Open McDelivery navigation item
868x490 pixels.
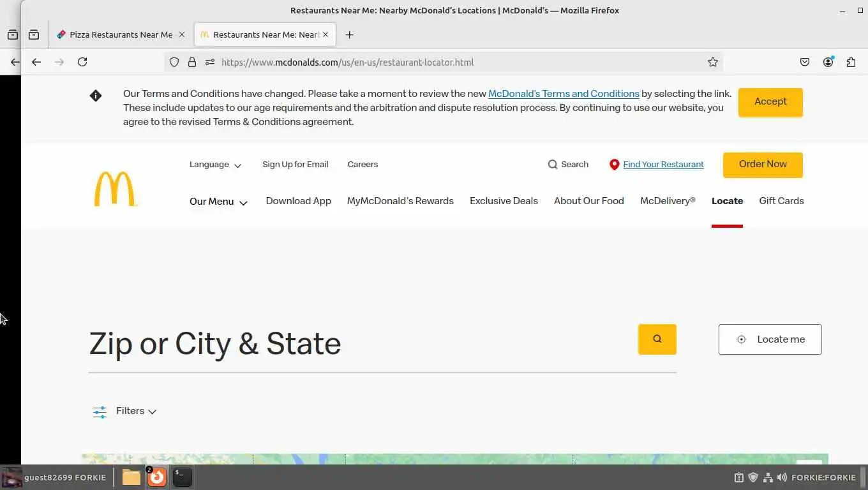click(668, 201)
